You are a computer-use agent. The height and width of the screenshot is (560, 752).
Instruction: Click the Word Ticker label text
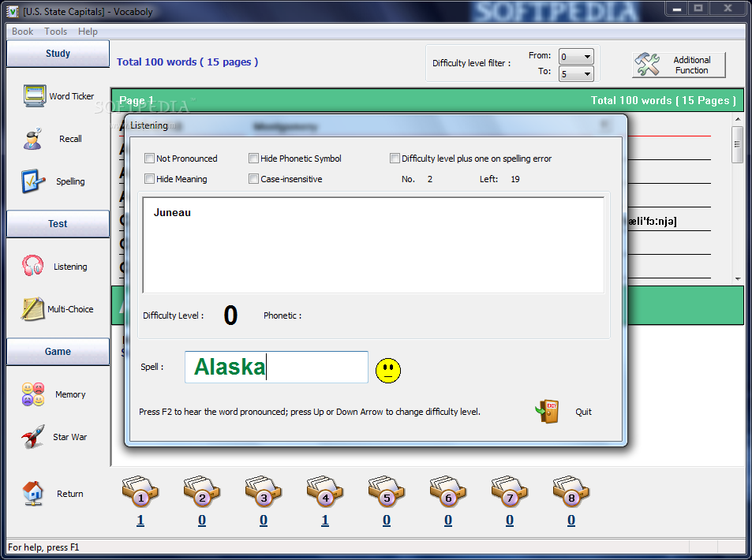pyautogui.click(x=72, y=96)
